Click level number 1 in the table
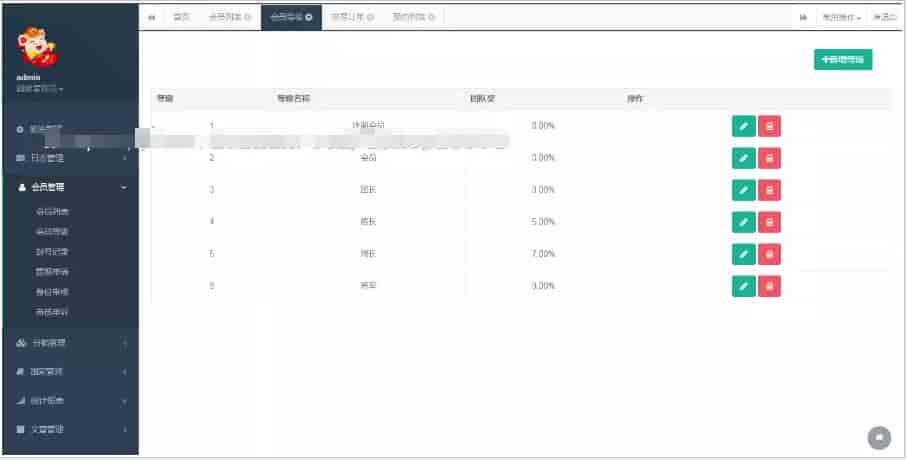This screenshot has width=907, height=460. pyautogui.click(x=212, y=126)
